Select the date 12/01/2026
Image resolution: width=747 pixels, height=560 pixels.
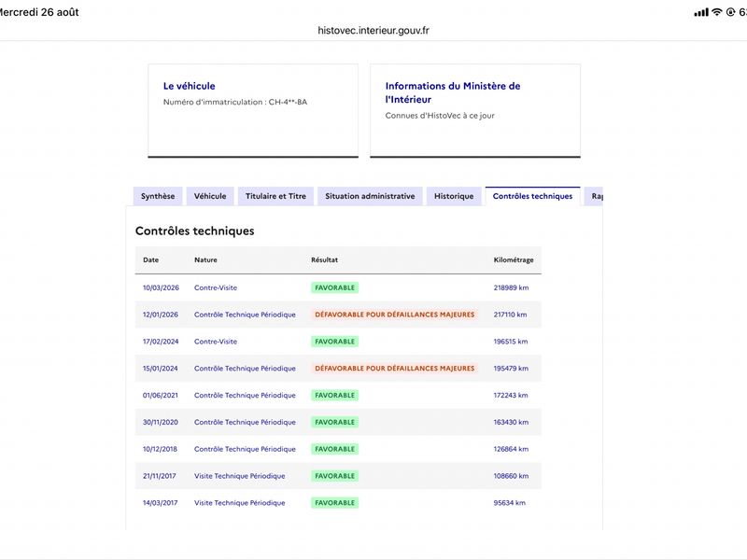[161, 315]
